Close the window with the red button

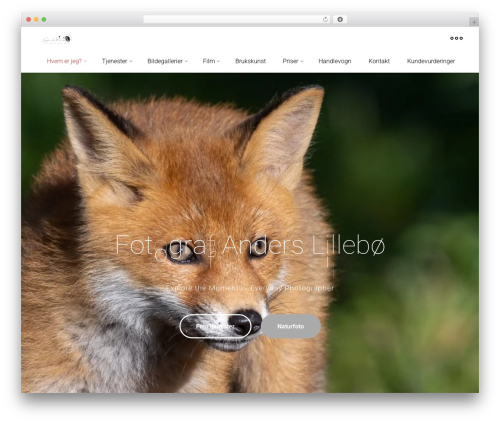click(29, 20)
